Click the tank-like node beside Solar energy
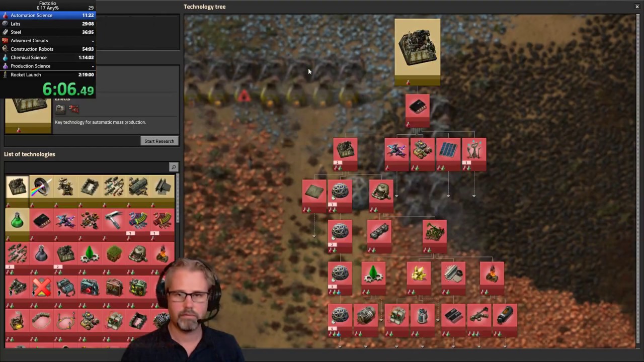This screenshot has width=644, height=362. point(422,154)
